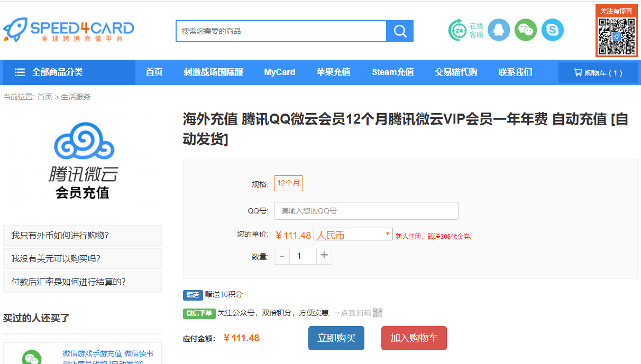This screenshot has width=641, height=364.
Task: Click the product search input field
Action: click(281, 31)
